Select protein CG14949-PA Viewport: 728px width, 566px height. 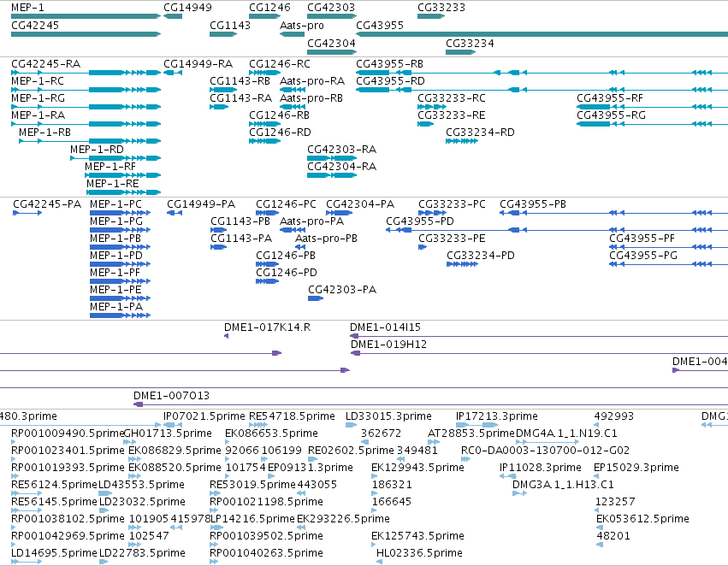pyautogui.click(x=175, y=213)
